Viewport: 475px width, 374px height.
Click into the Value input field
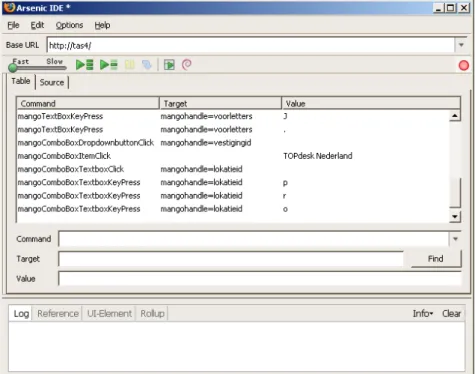tap(260, 278)
